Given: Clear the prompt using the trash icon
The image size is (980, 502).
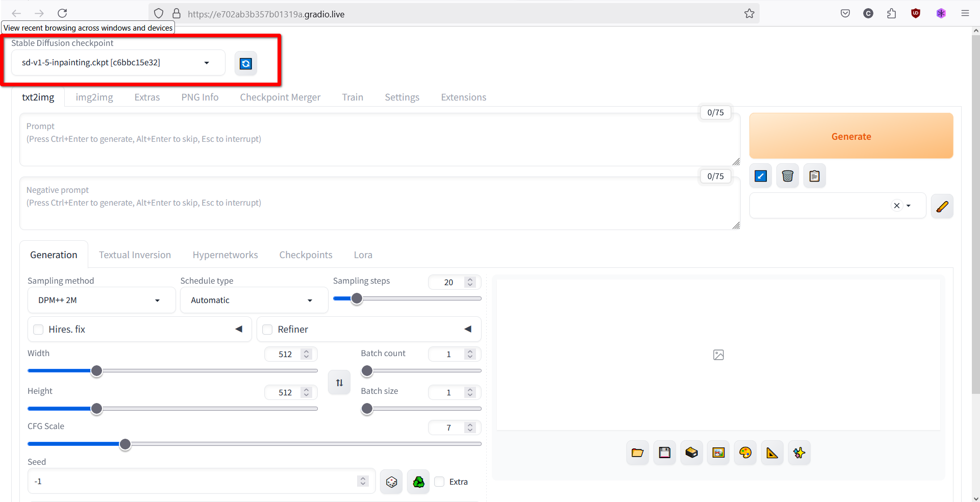Looking at the screenshot, I should [787, 175].
